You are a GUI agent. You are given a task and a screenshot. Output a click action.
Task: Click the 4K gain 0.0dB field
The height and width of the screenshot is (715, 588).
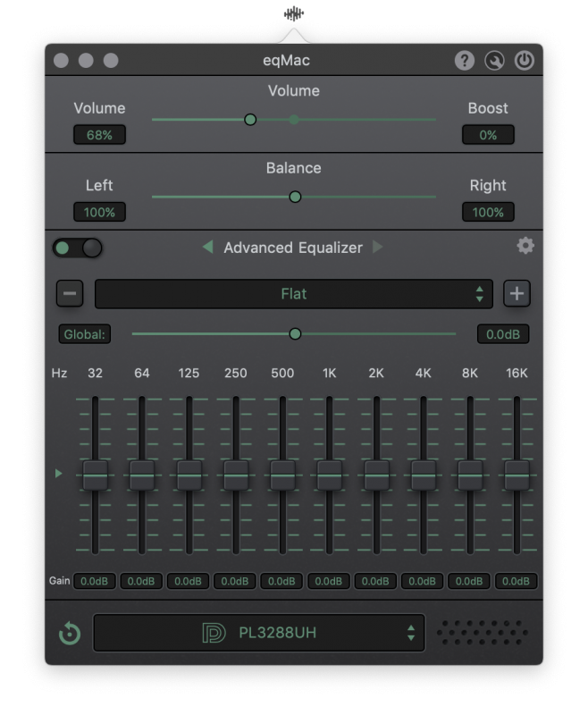click(422, 581)
